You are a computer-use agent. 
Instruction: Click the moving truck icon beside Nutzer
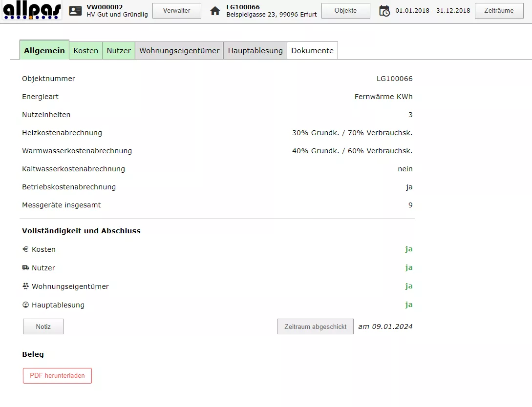pos(25,268)
